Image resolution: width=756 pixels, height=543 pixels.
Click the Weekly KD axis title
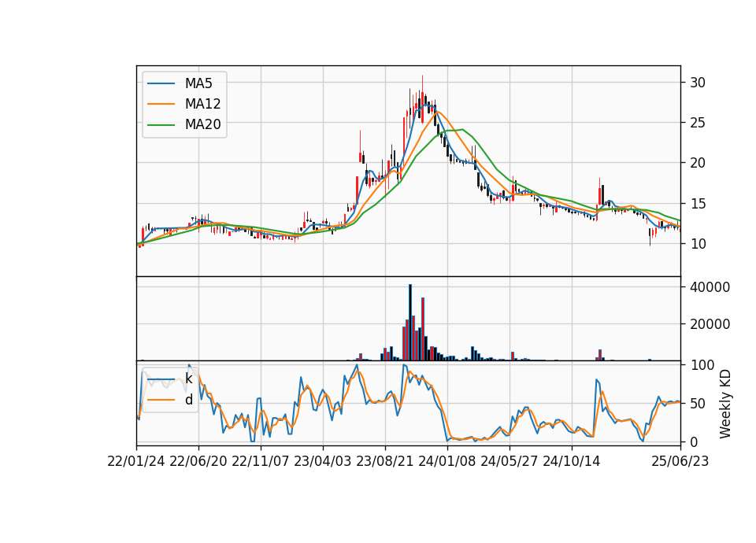point(725,404)
